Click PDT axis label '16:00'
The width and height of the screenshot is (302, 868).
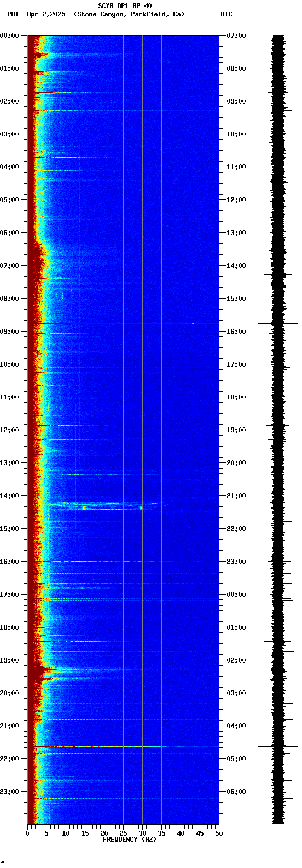click(9, 562)
